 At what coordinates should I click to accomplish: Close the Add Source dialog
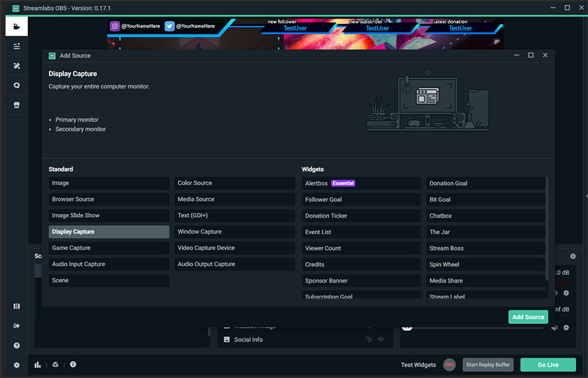[x=545, y=55]
